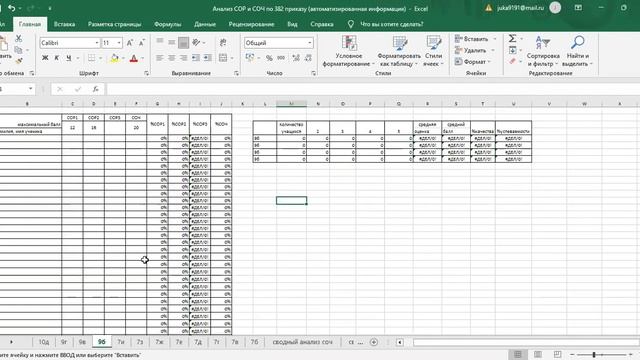Screen dimensions: 640x360
Task: Click the lightbulb 'Что вы хотите сделать?' search
Action: pos(386,24)
